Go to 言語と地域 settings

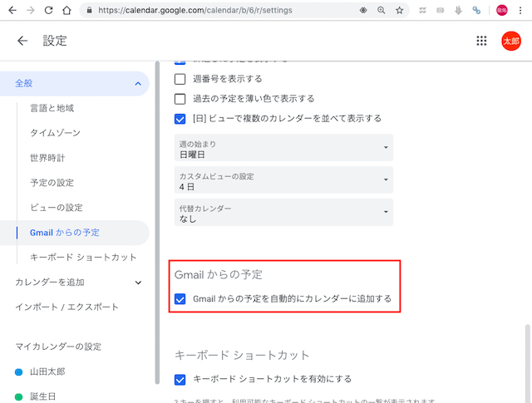[x=52, y=108]
